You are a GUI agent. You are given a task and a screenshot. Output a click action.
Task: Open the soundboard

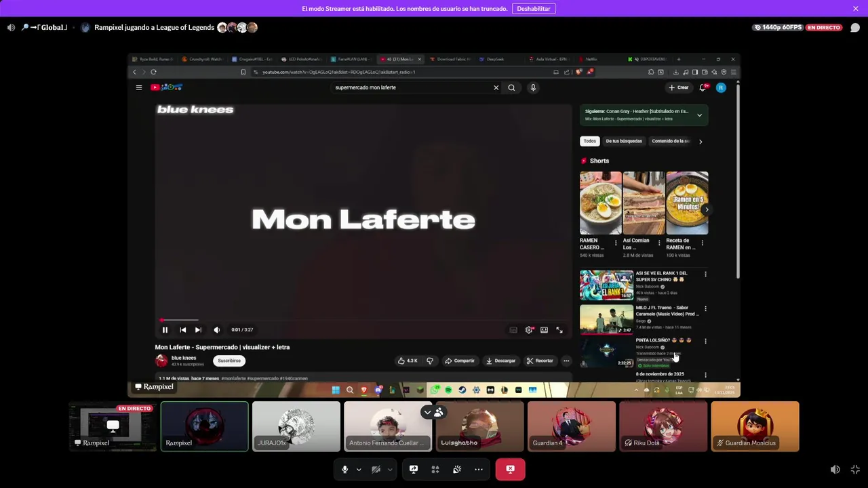coord(457,469)
